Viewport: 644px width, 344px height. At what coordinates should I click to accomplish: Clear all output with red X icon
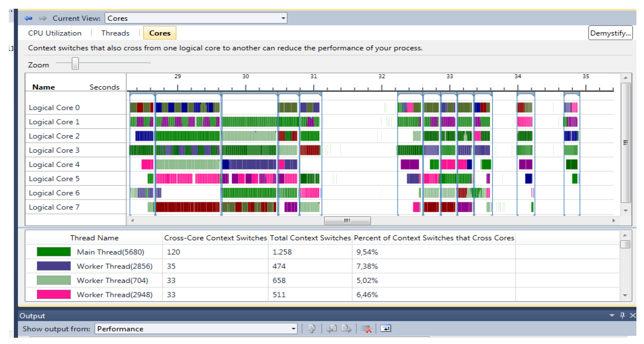click(366, 329)
